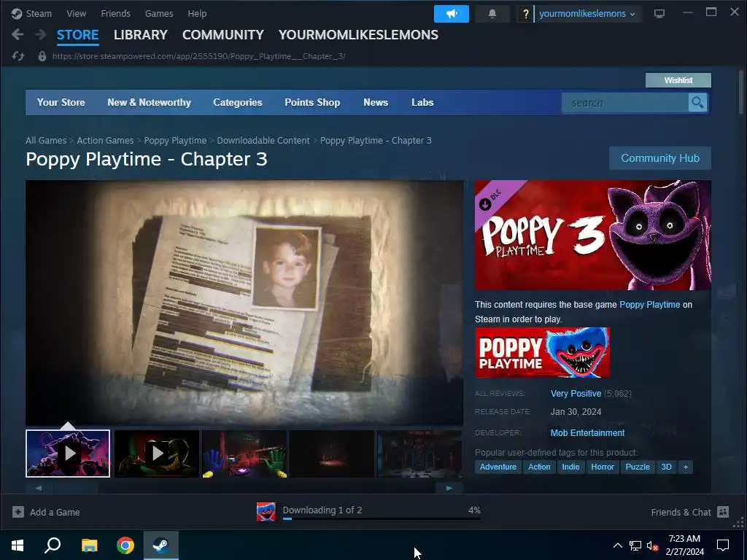Screen dimensions: 747x560
Task: Play the first trailer thumbnail
Action: (68, 454)
